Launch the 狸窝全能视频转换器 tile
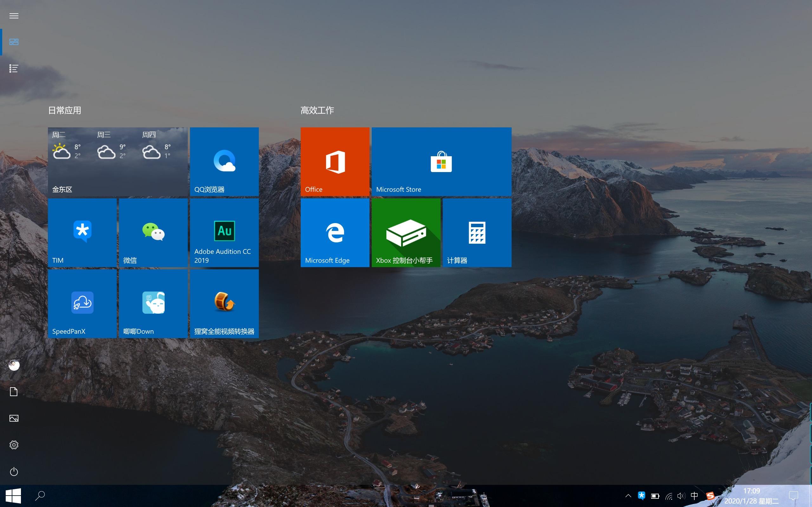The width and height of the screenshot is (812, 507). coord(224,304)
